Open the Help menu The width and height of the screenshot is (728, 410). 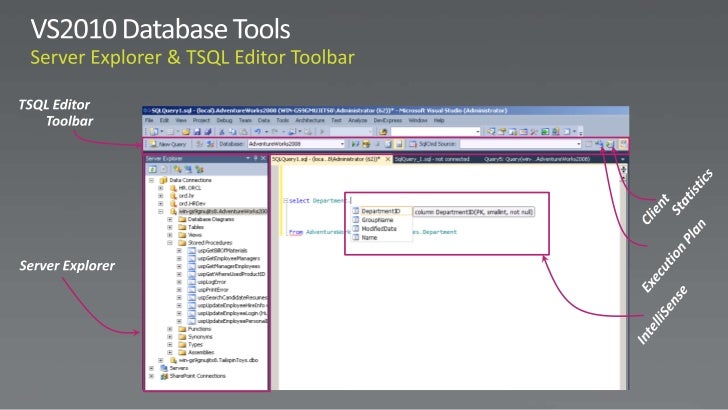(439, 120)
